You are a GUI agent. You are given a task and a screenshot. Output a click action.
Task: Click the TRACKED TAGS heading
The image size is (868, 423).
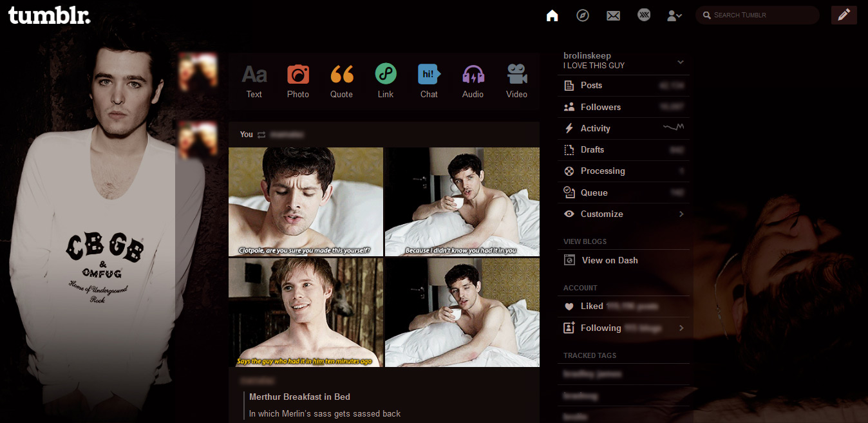590,355
